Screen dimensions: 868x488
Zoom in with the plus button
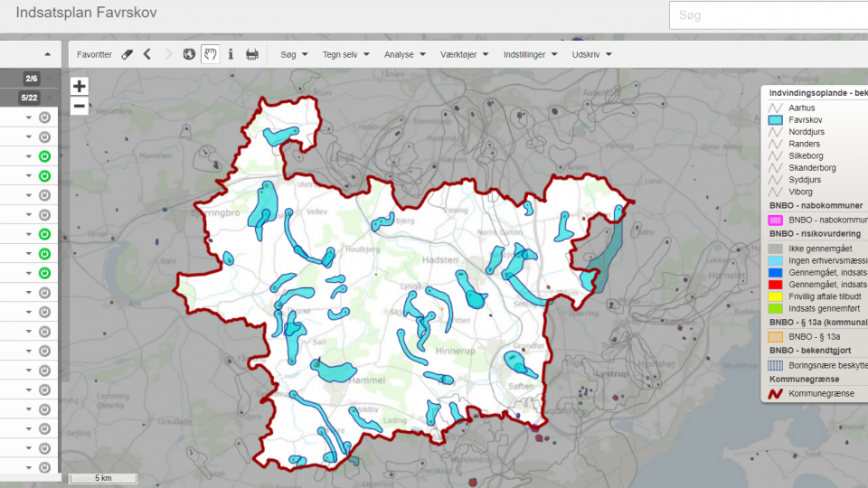coord(80,87)
